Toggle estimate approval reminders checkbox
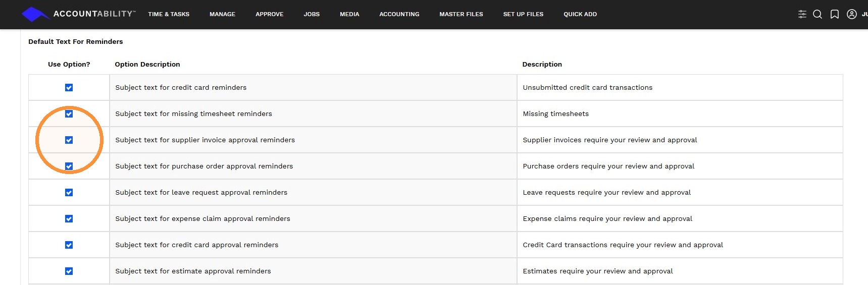This screenshot has height=285, width=868. [x=69, y=271]
